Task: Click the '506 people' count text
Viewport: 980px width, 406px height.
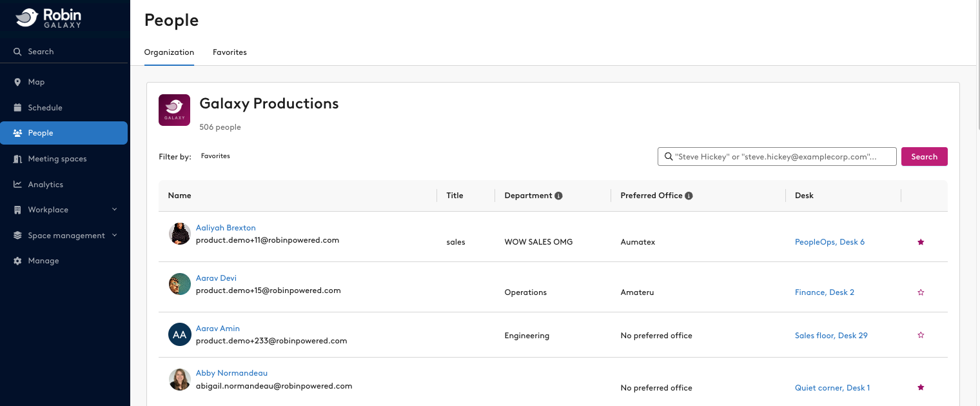Action: (x=220, y=127)
